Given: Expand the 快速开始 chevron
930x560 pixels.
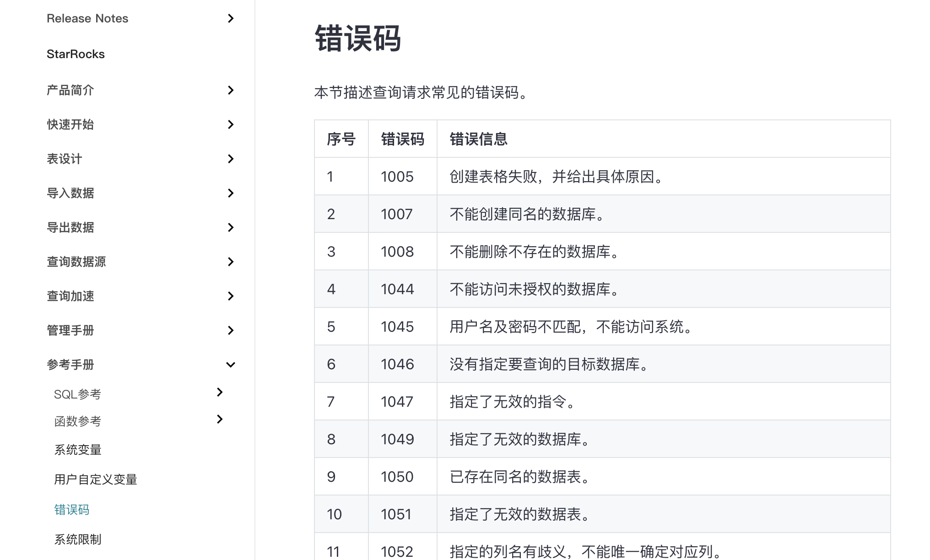Looking at the screenshot, I should point(231,124).
